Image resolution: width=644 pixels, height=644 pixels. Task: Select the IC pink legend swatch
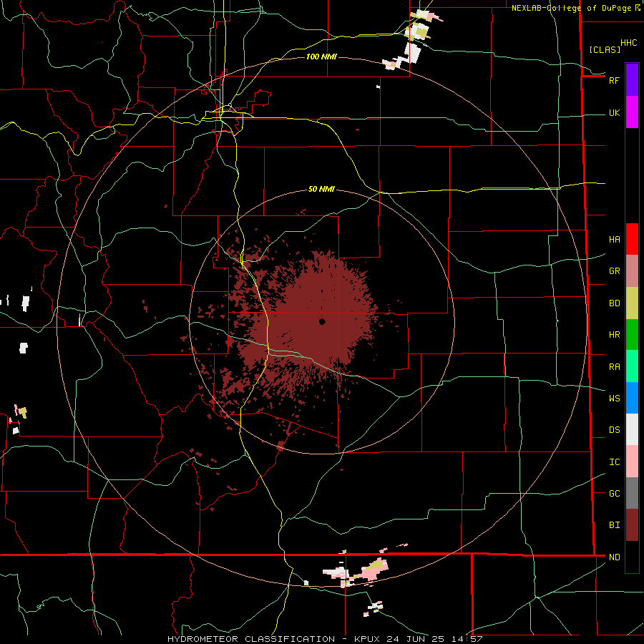pos(632,462)
